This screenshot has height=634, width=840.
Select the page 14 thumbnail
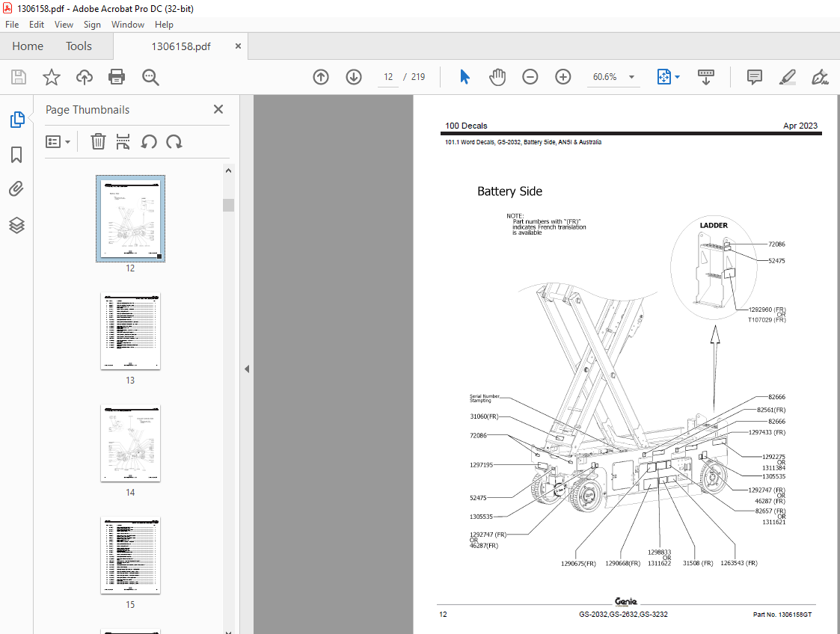(x=130, y=443)
